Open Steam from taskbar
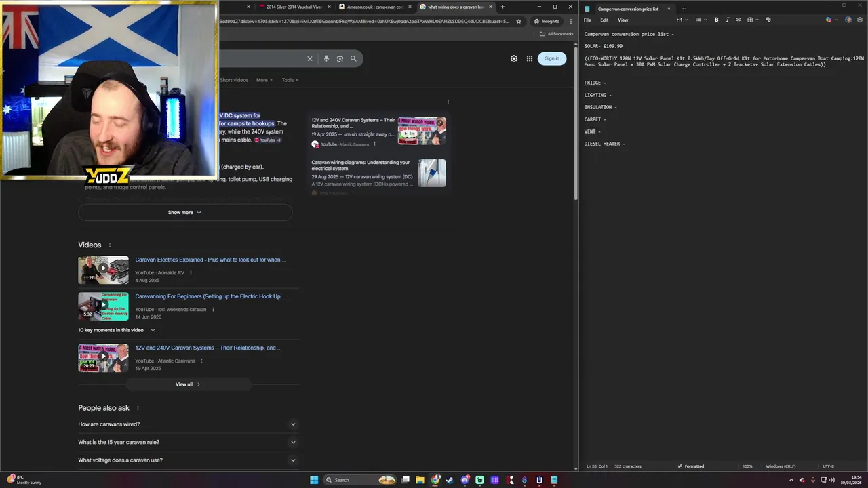This screenshot has height=488, width=868. [x=450, y=480]
